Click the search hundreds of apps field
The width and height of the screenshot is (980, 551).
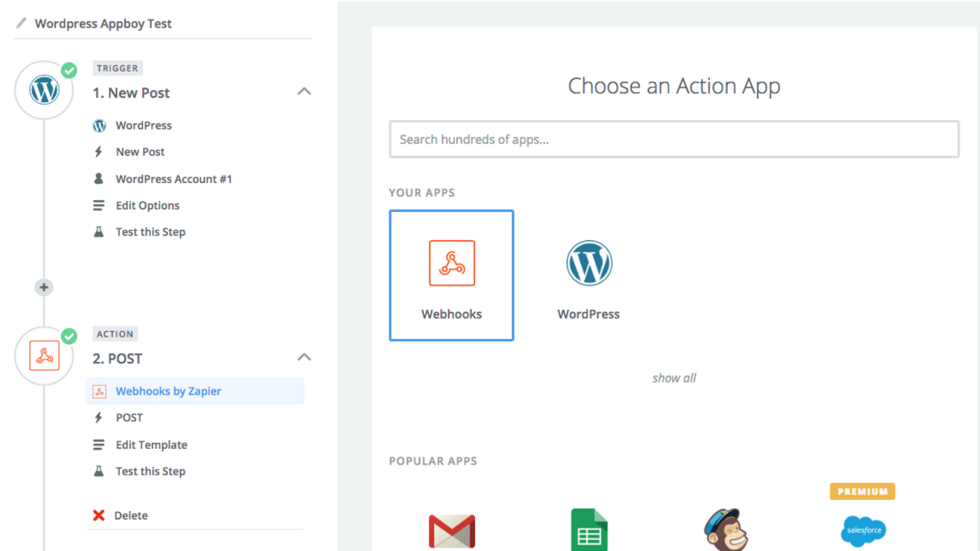tap(674, 140)
